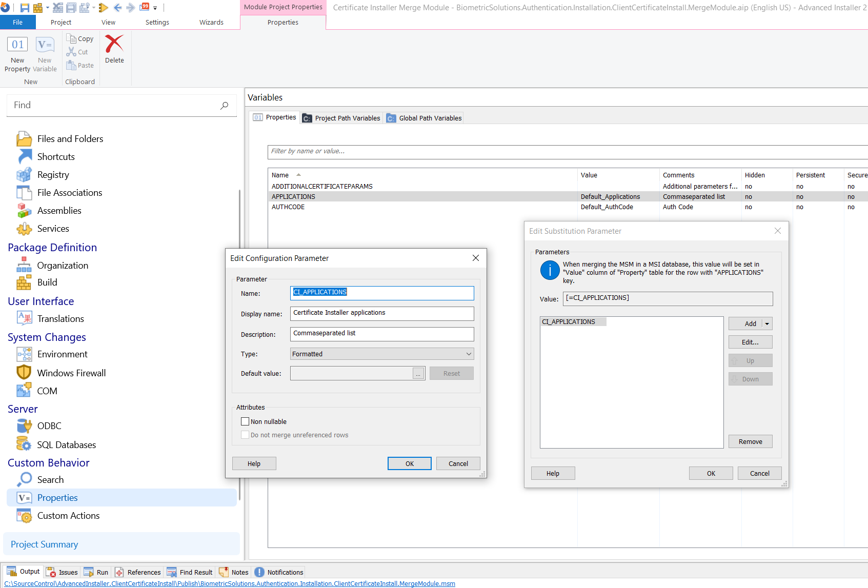Click Remove in Edit Substitution Parameter
The height and width of the screenshot is (588, 868).
point(750,441)
